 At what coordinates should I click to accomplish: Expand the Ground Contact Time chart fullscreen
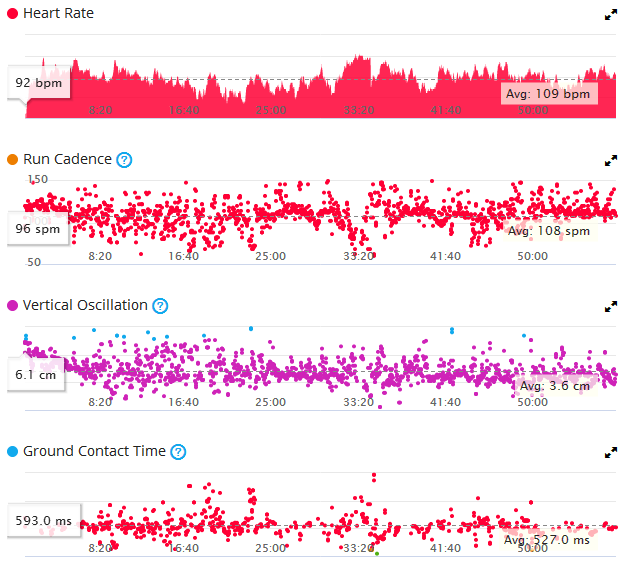pos(610,453)
